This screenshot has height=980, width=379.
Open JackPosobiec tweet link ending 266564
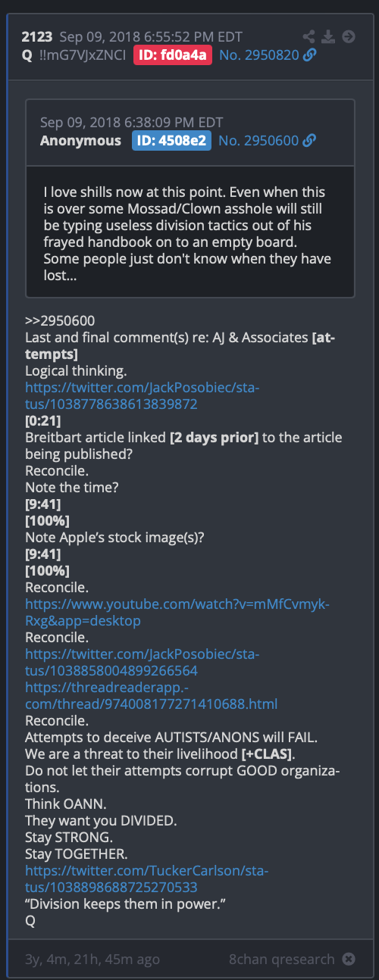point(143,663)
